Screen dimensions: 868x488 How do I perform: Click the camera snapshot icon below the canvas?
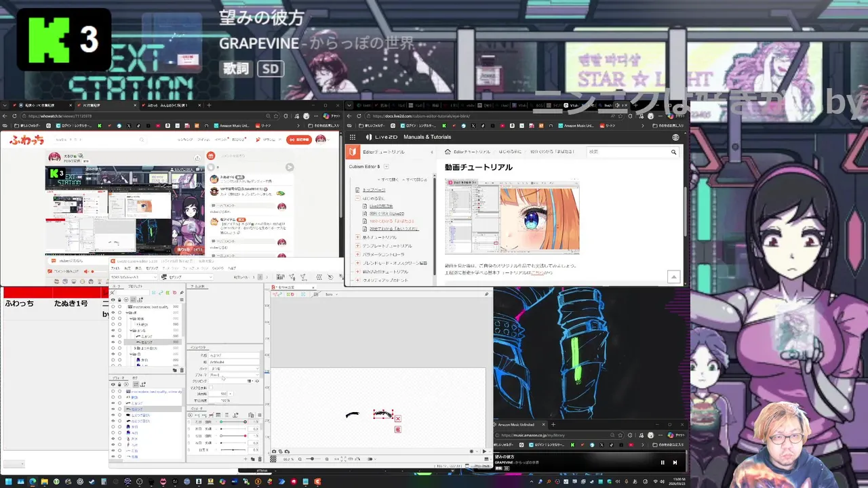tap(274, 451)
